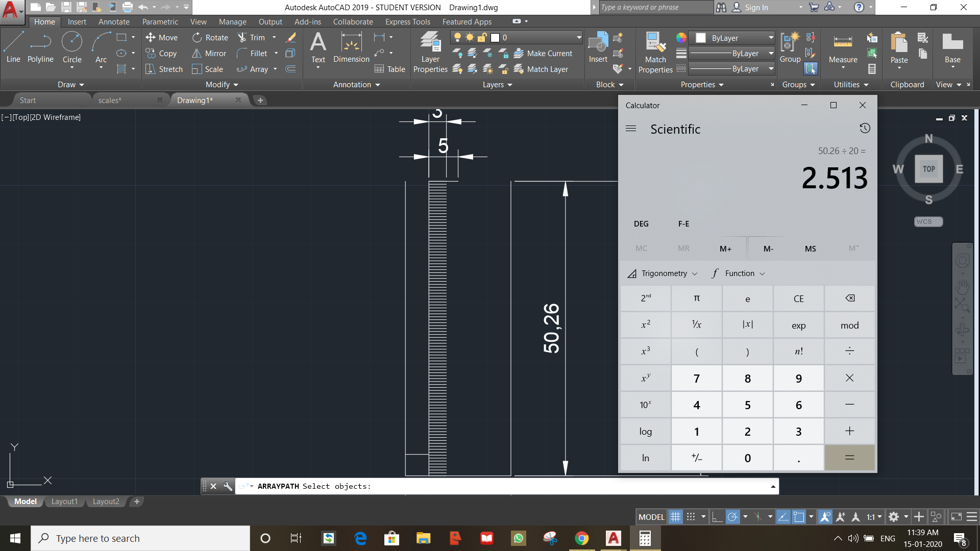The image size is (980, 551).
Task: Switch to the Annotate ribbon tab
Action: click(113, 21)
